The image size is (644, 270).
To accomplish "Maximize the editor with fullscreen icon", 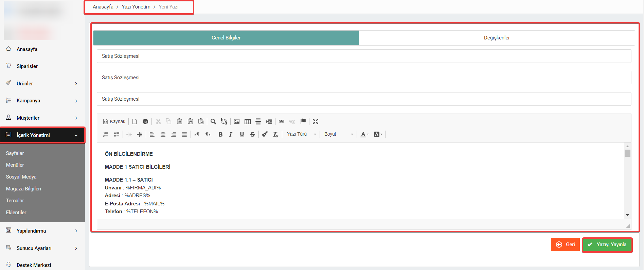I will click(316, 121).
